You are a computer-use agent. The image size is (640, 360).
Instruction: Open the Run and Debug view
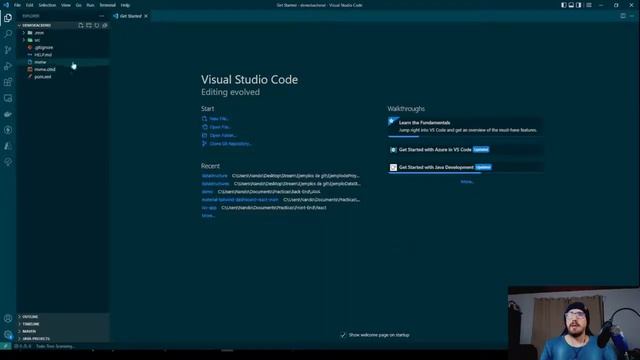point(8,66)
